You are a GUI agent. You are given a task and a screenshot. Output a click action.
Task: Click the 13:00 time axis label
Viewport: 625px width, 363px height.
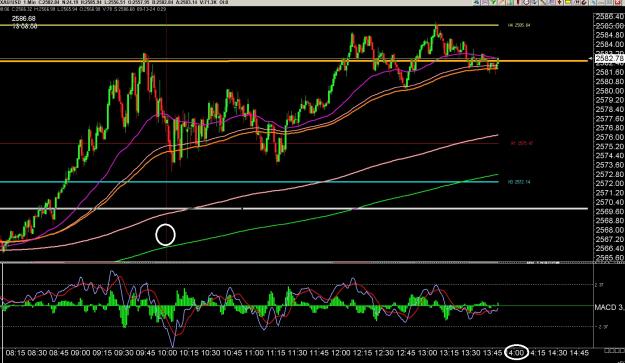[x=427, y=353]
